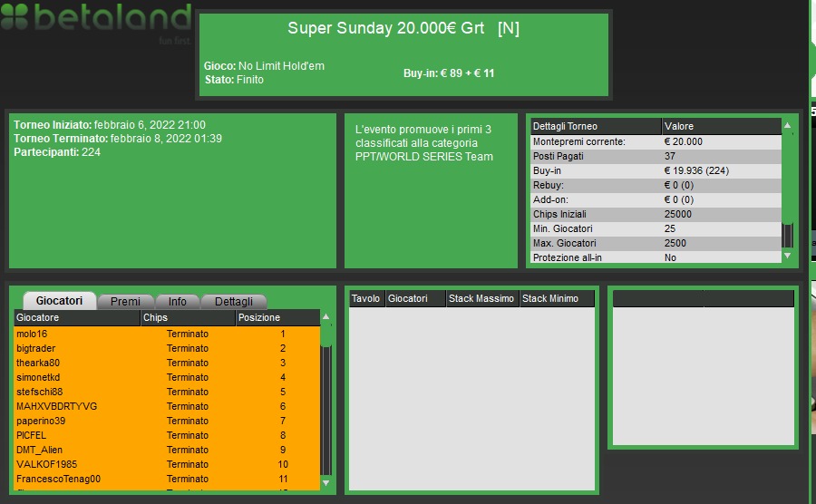Click the Tavolo column header
Screen dimensions: 816x504
tap(366, 298)
